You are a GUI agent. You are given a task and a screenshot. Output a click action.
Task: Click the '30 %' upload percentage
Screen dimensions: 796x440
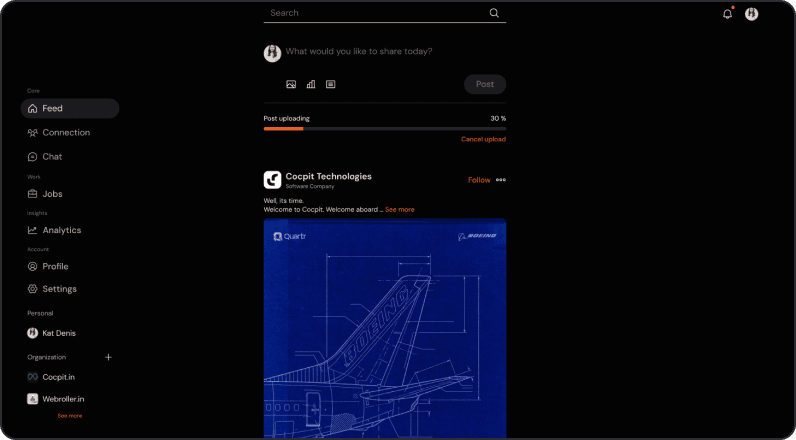click(498, 119)
